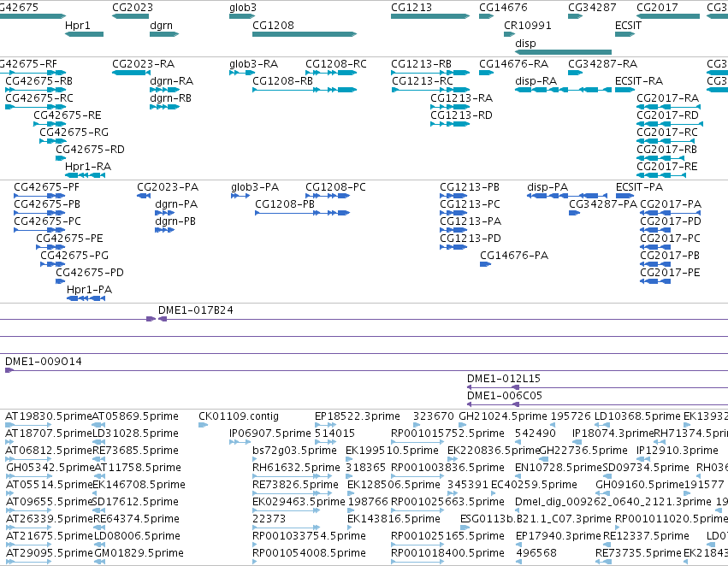Screen dimensions: 728x566
Task: Select EST RH61632.5prime
Action: point(296,468)
